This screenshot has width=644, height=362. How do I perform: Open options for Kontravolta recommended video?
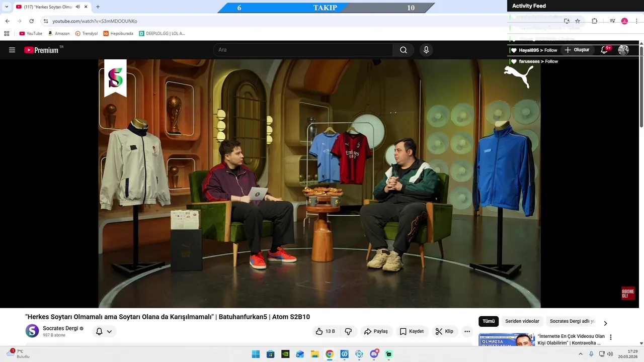click(611, 337)
